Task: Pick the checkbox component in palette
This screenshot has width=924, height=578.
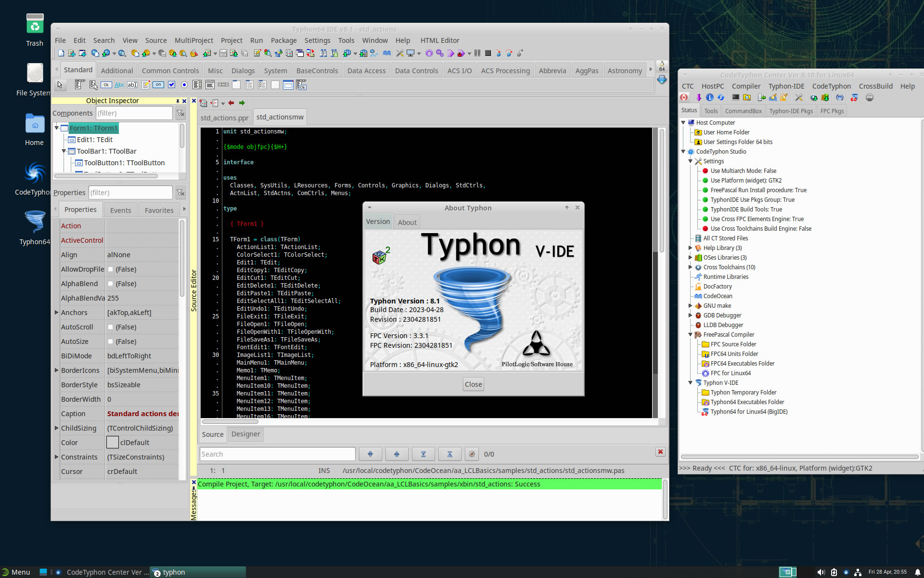Action: [x=171, y=85]
